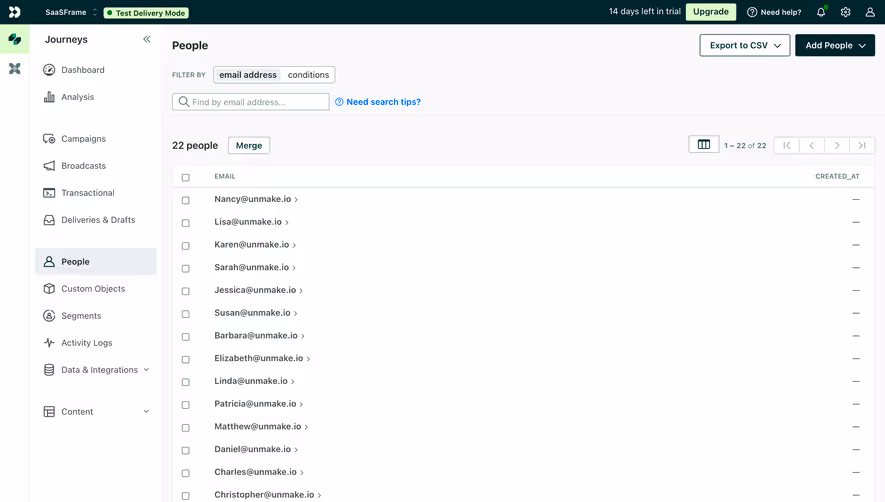
Task: Go to last page of results
Action: coord(862,146)
